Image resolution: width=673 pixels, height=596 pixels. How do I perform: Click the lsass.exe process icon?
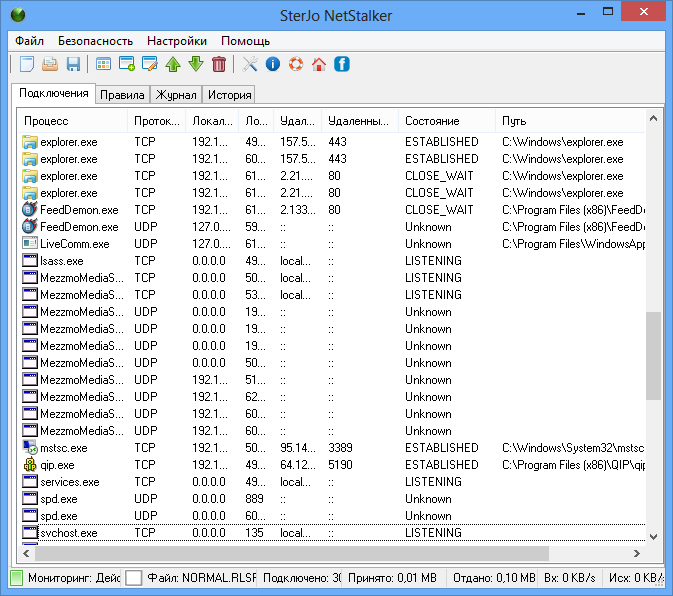30,260
